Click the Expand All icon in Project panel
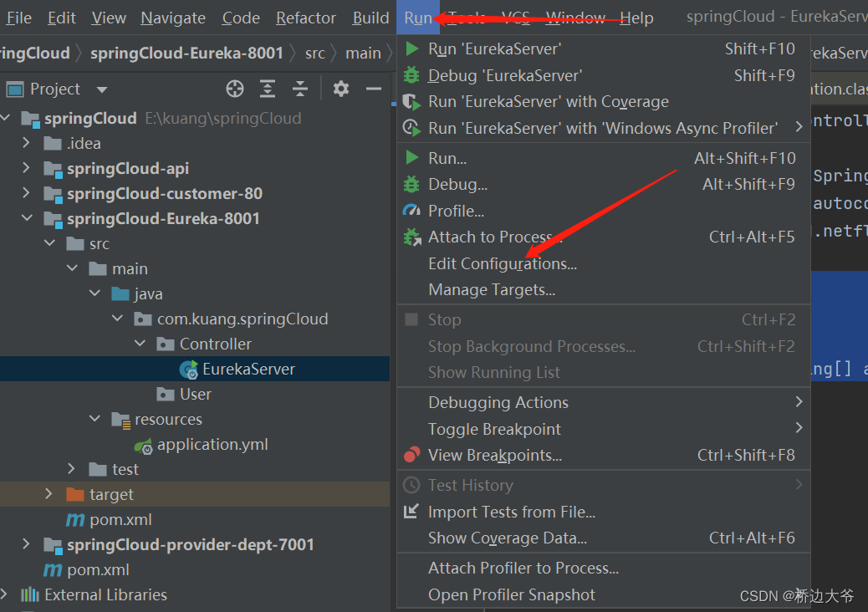Image resolution: width=868 pixels, height=612 pixels. tap(268, 89)
